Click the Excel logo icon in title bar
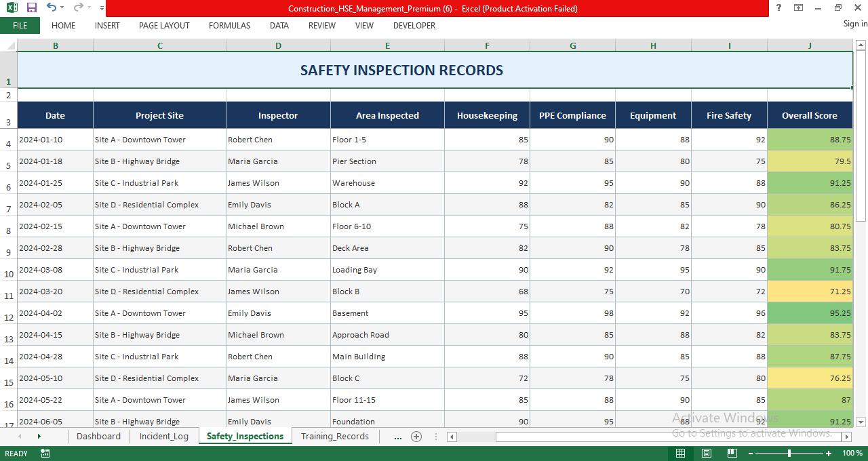The image size is (868, 461). pyautogui.click(x=12, y=8)
